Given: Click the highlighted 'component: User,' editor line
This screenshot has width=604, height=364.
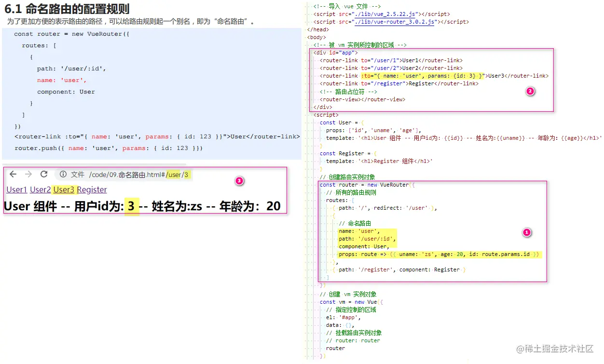Looking at the screenshot, I should pyautogui.click(x=364, y=246).
